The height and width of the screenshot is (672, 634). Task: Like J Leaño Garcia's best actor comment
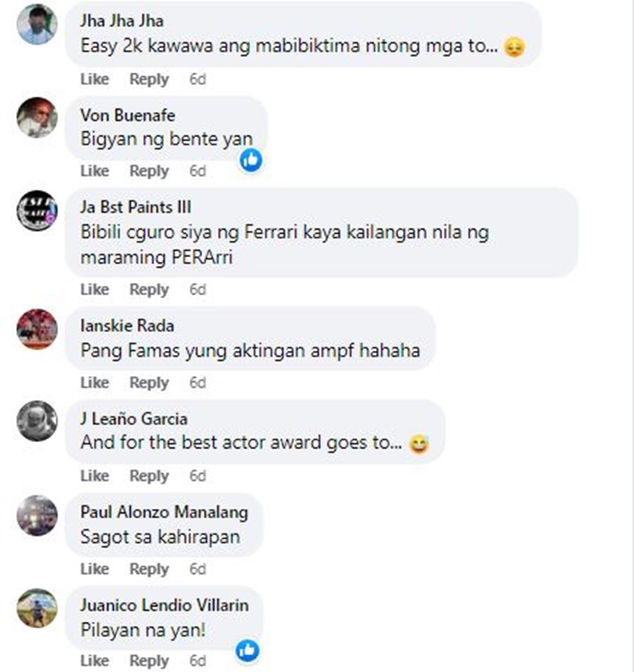[x=95, y=476]
